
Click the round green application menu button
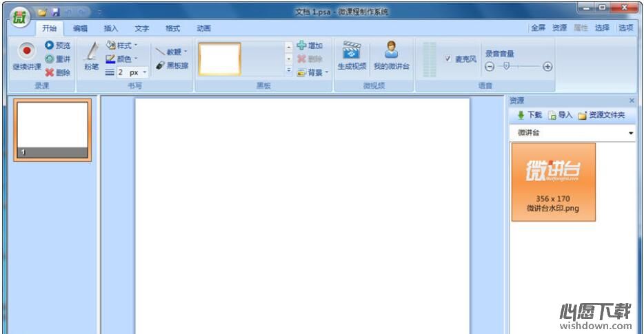click(x=19, y=17)
